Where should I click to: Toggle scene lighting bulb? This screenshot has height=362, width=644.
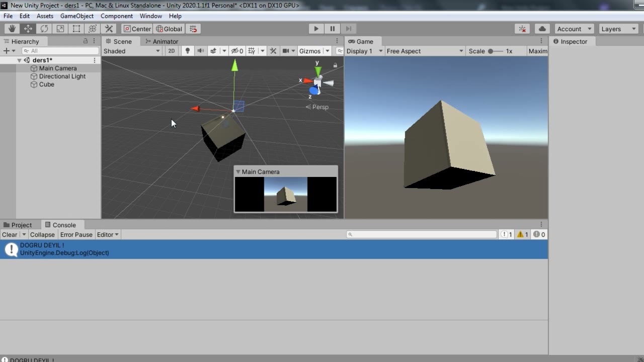188,51
